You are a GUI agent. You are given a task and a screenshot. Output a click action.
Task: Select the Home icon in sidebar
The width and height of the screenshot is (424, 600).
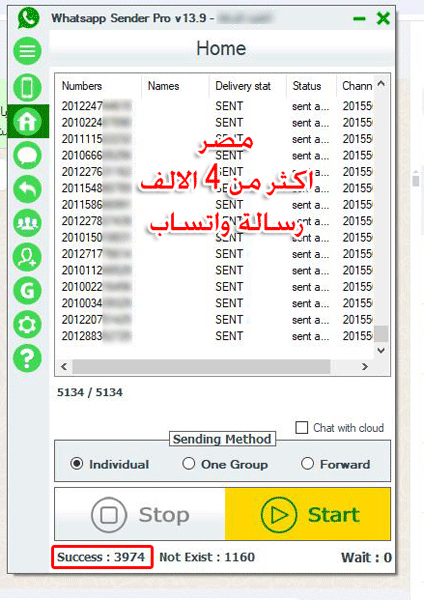[27, 121]
